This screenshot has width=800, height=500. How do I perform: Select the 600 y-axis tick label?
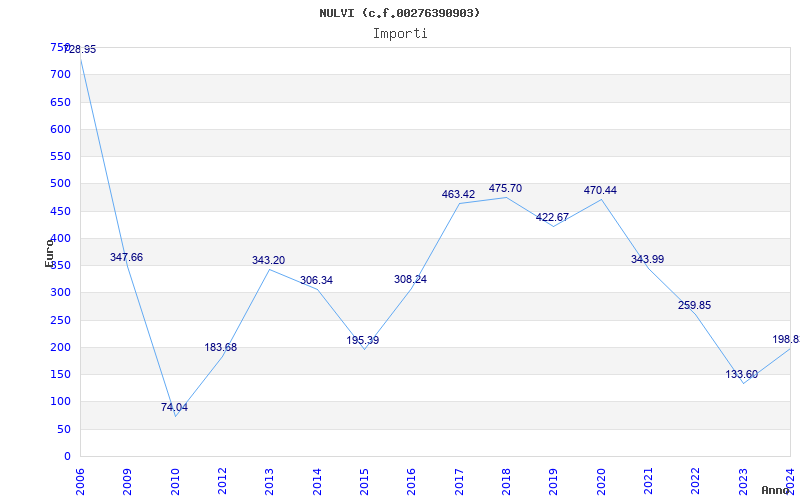[x=60, y=129]
